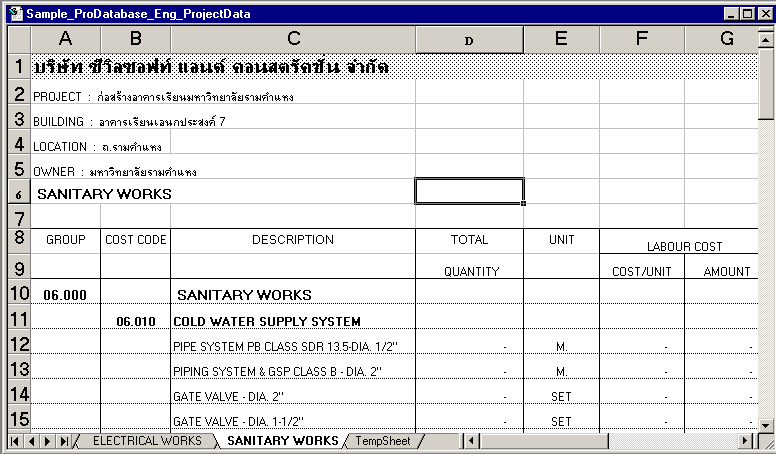Click SANITARY WORKS title in row 6
This screenshot has height=454, width=776.
pyautogui.click(x=104, y=194)
